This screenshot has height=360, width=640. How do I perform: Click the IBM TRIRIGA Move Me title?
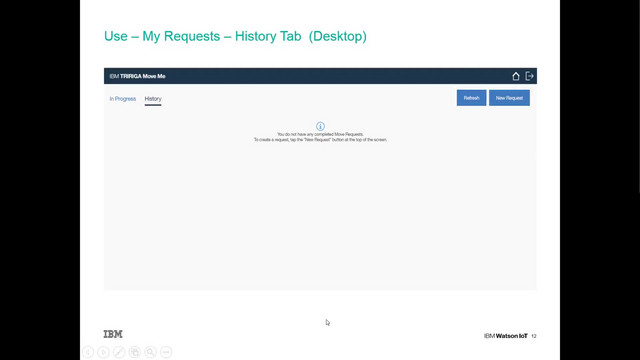pyautogui.click(x=137, y=76)
